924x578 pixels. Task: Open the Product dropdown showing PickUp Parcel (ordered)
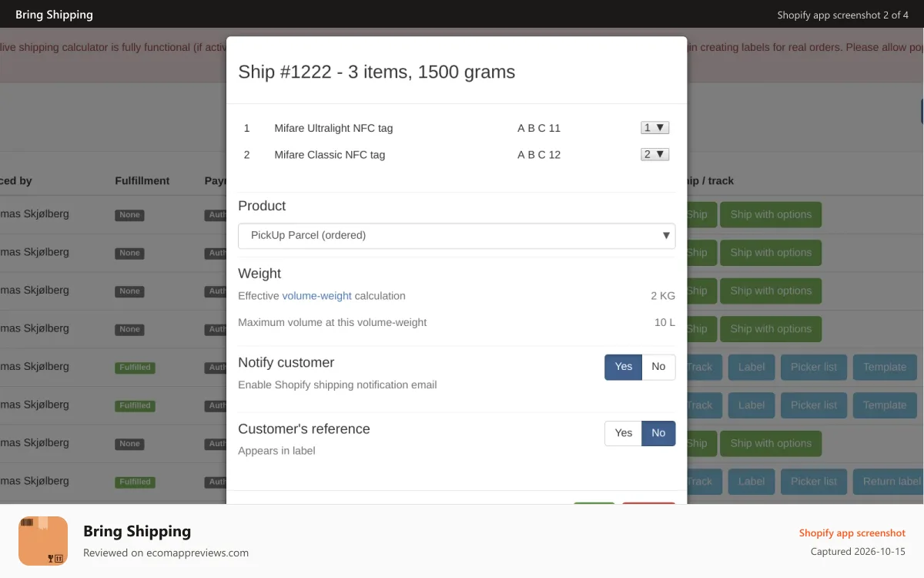coord(457,236)
